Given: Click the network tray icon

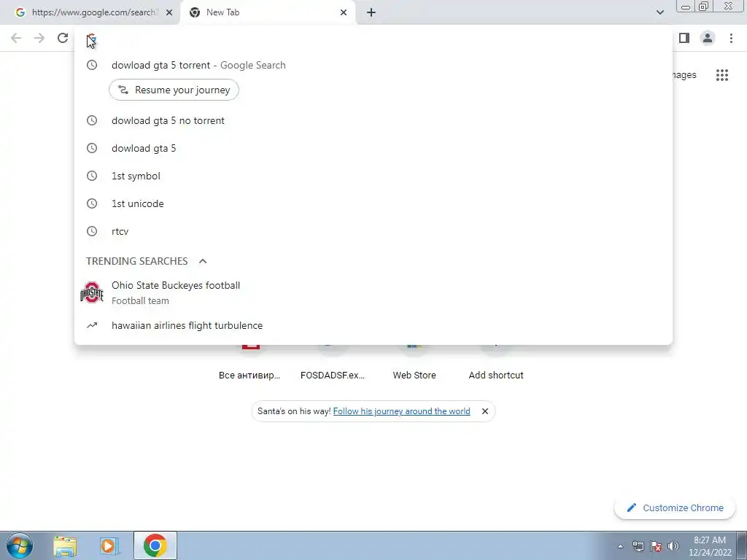Looking at the screenshot, I should click(x=638, y=546).
